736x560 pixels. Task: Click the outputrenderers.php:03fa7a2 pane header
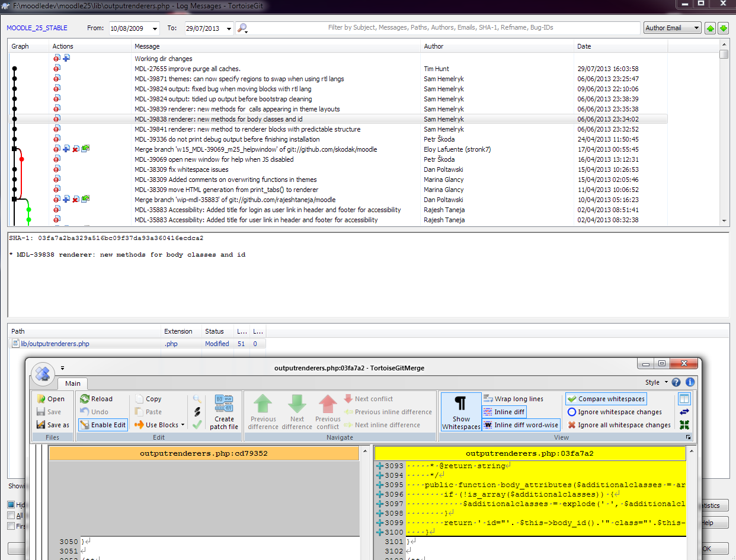click(x=530, y=453)
